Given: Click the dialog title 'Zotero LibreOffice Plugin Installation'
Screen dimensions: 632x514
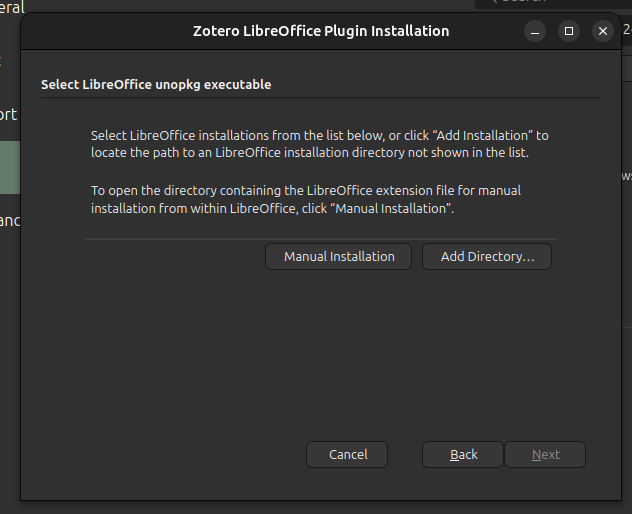Looking at the screenshot, I should [x=321, y=31].
